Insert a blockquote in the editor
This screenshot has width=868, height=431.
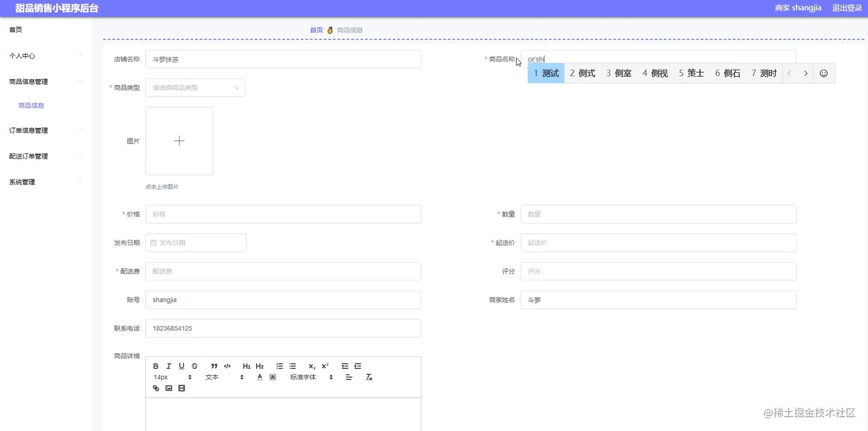coord(214,366)
